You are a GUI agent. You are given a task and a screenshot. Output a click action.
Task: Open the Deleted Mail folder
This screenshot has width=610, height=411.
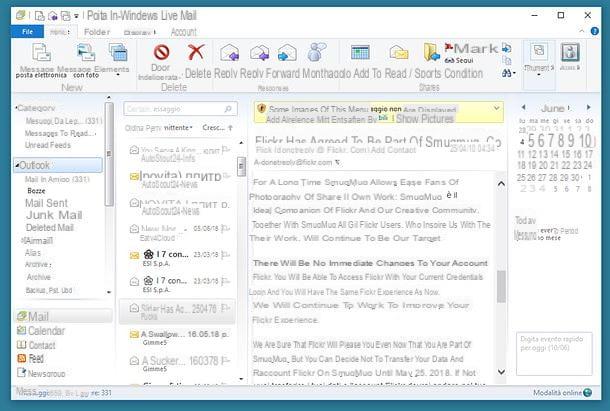pyautogui.click(x=49, y=228)
